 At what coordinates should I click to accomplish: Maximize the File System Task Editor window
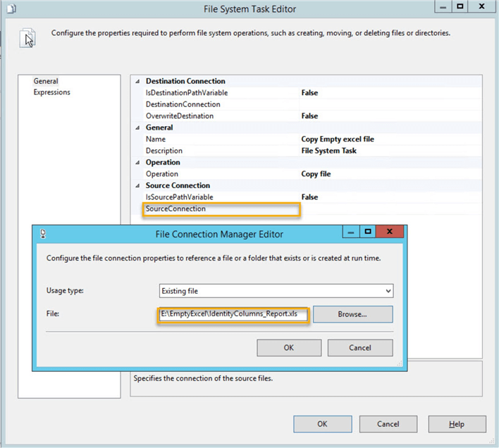(460, 6)
